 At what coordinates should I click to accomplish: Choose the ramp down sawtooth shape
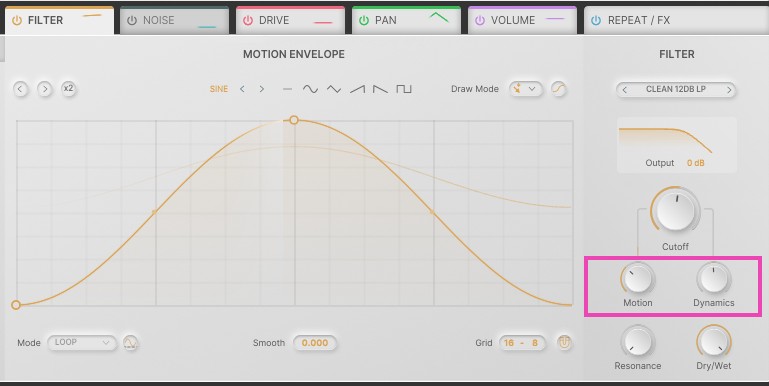coord(380,89)
